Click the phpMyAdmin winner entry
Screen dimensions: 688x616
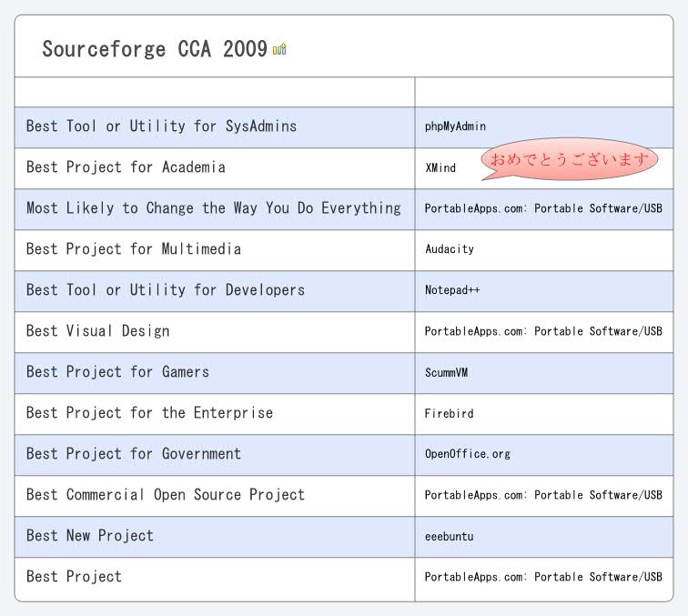455,126
